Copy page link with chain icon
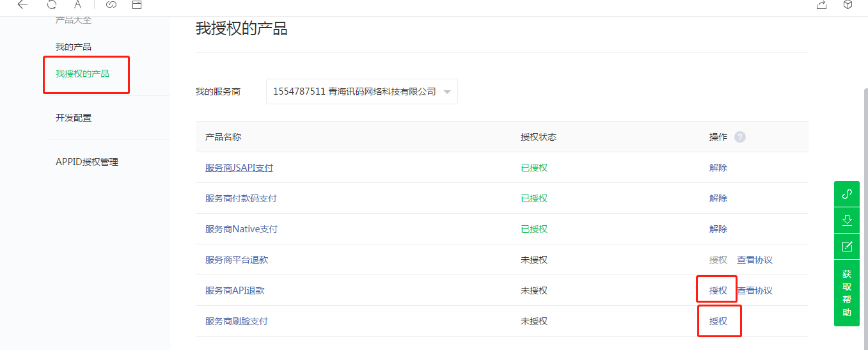The width and height of the screenshot is (868, 350). point(111,4)
